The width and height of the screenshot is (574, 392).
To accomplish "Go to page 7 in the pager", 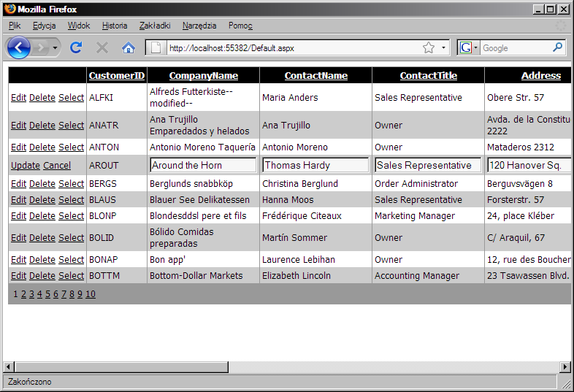I will (x=64, y=294).
